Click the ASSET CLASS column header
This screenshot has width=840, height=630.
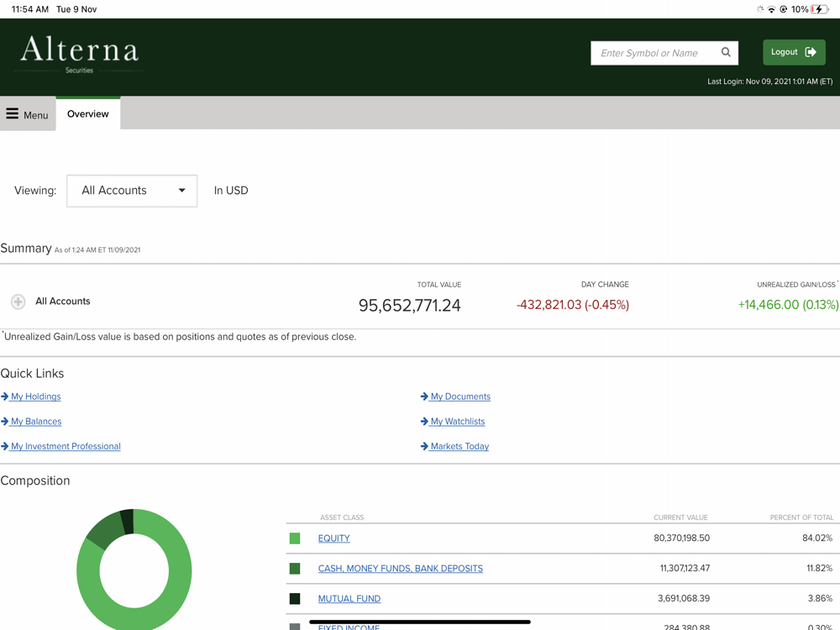(x=342, y=517)
